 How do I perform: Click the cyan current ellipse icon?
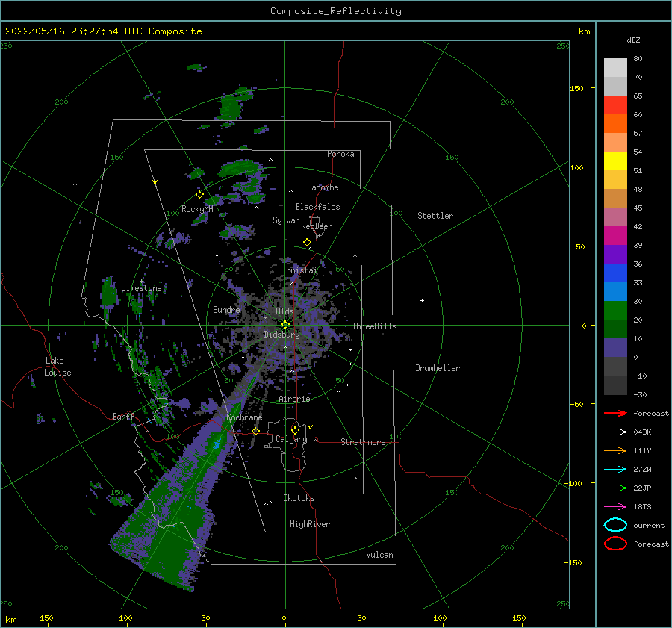point(615,525)
